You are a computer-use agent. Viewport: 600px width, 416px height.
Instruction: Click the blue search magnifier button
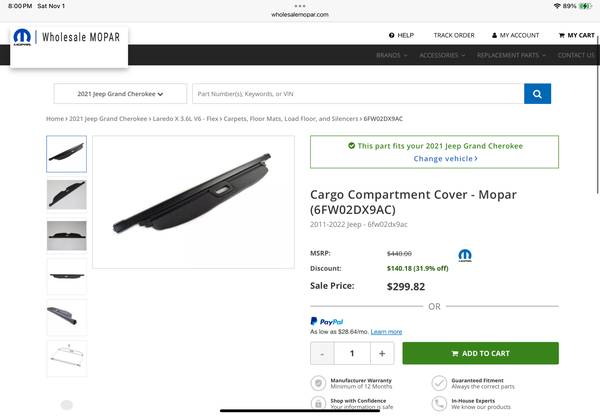537,94
